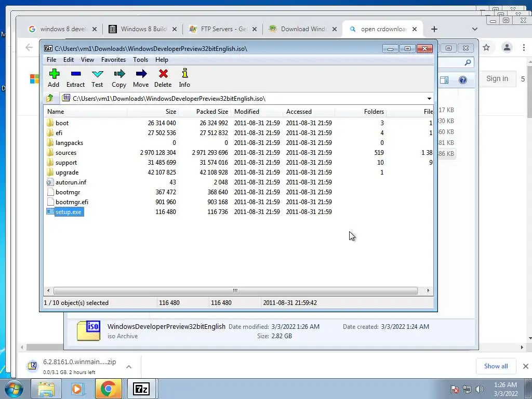532x399 pixels.
Task: Switch to the Download Windows tab
Action: click(x=303, y=29)
